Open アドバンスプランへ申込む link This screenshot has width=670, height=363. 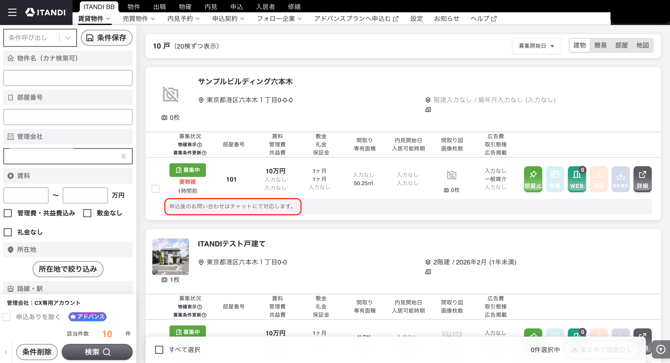356,18
